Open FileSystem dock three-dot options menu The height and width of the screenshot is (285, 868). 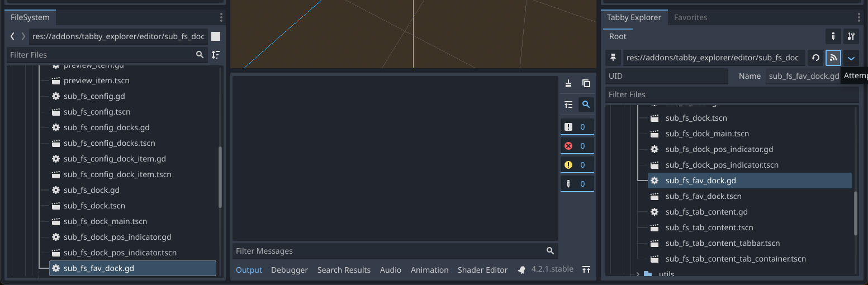click(x=221, y=17)
